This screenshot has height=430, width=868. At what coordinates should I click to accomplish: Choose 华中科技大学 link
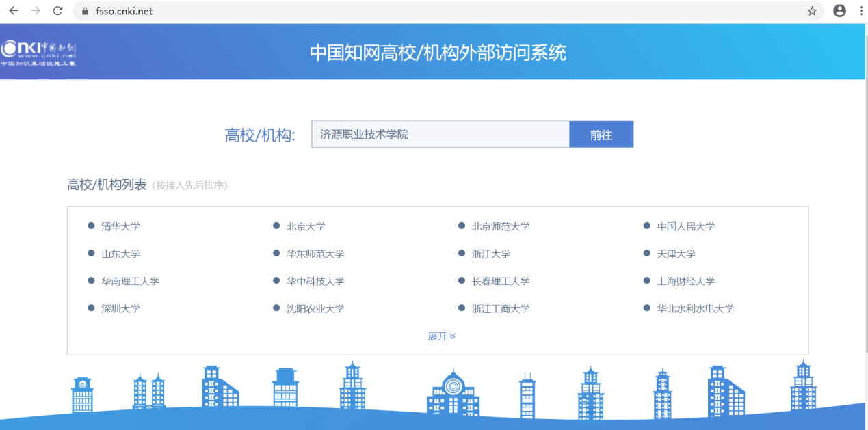(x=315, y=281)
